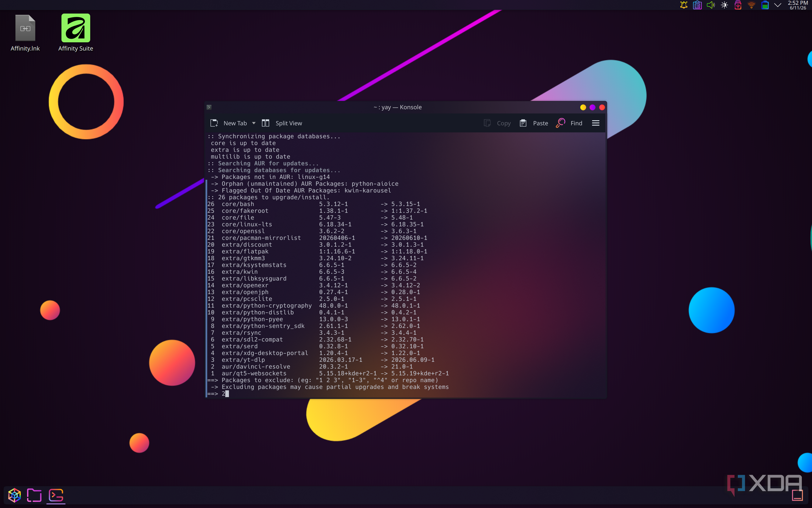812x508 pixels.
Task: Click the show desktop icon at the taskbar's far end
Action: tap(797, 495)
